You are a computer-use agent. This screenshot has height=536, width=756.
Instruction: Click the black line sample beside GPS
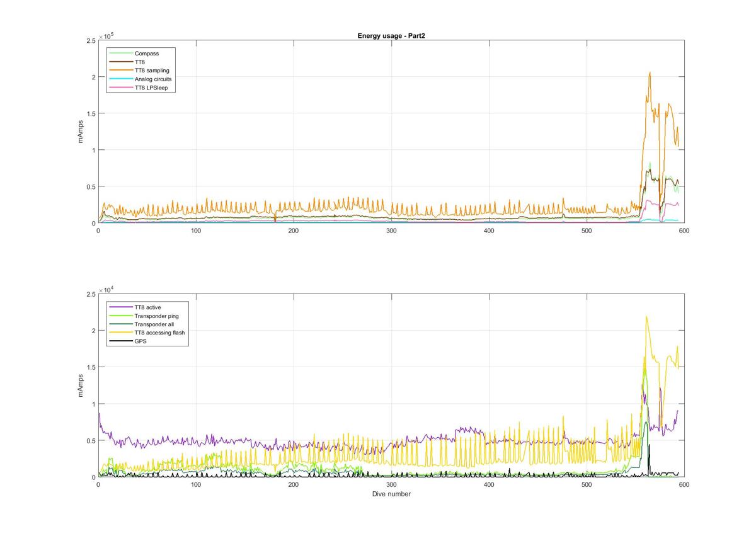point(121,341)
